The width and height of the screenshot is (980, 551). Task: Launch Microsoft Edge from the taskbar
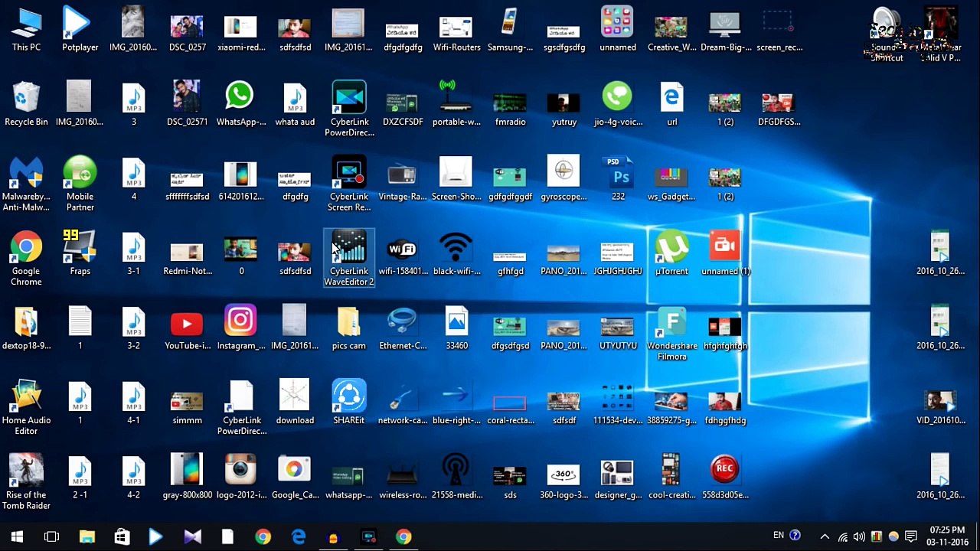coord(299,536)
